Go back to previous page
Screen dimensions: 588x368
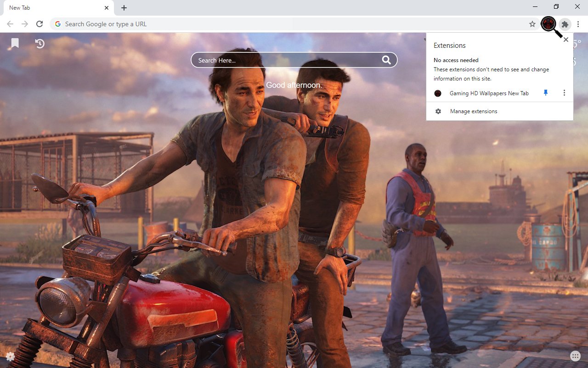10,24
